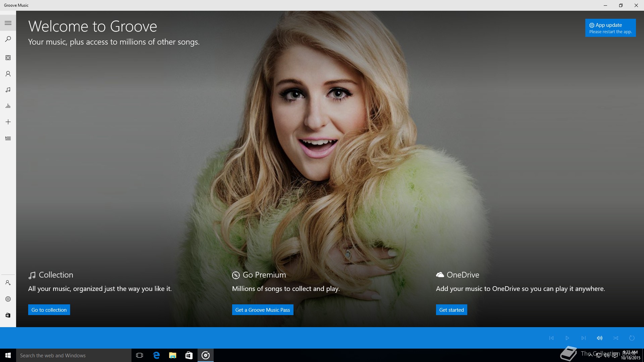Screen dimensions: 644x362
Task: Click the Groove Music taskbar icon
Action: 206,355
